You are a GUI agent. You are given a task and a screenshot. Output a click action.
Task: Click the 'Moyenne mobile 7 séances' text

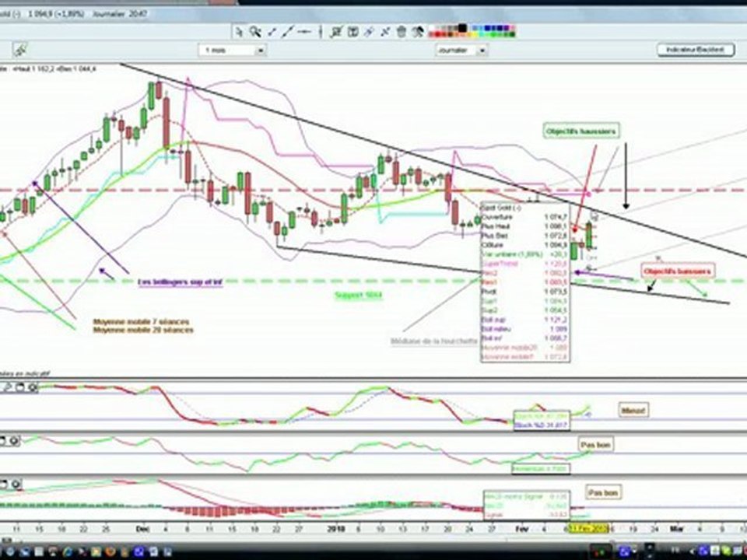click(x=141, y=322)
